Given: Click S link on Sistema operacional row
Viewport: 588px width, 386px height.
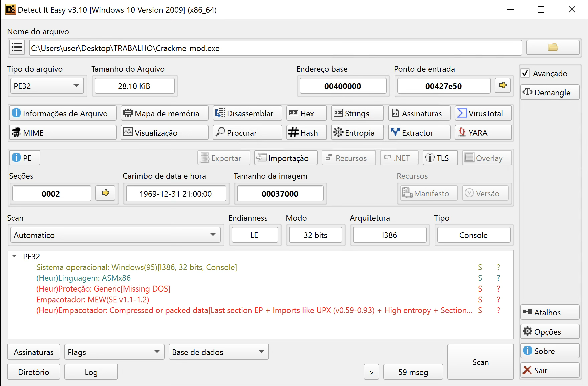Looking at the screenshot, I should (x=480, y=267).
